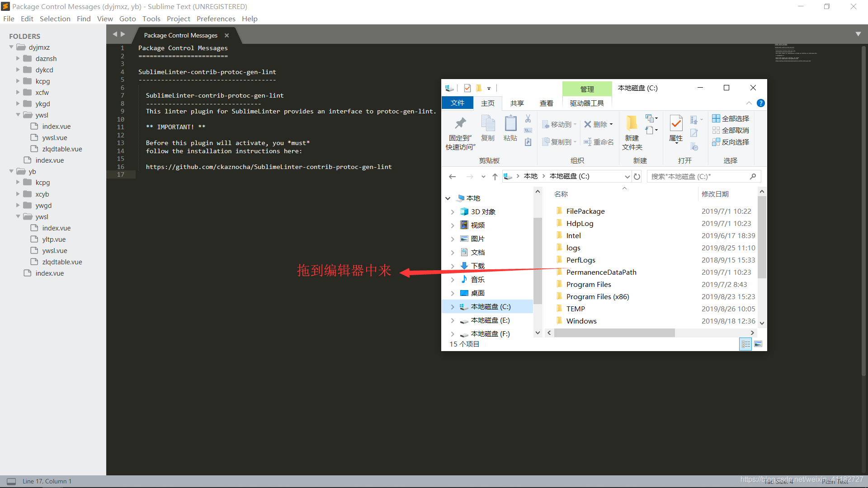The height and width of the screenshot is (488, 868).
Task: Switch Explorer to details view icon
Action: [x=745, y=344]
